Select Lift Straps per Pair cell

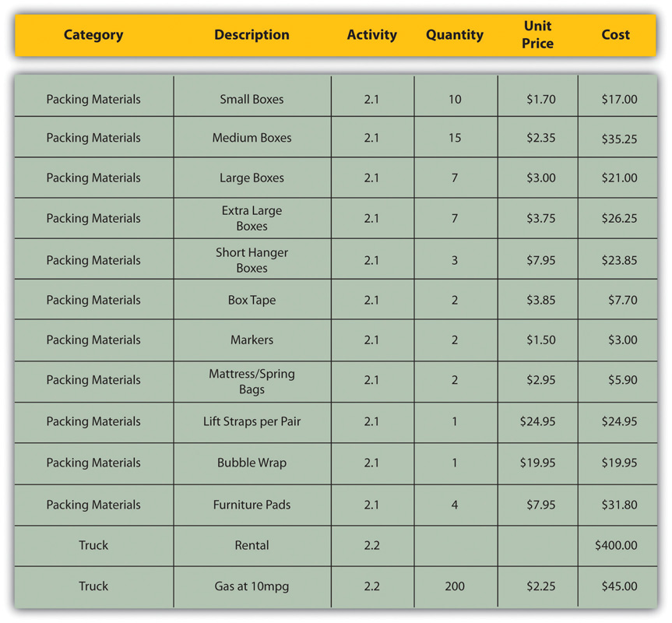(x=252, y=421)
